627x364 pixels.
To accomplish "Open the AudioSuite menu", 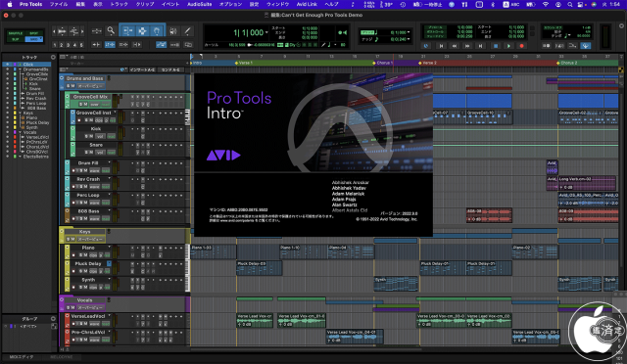I will (200, 4).
